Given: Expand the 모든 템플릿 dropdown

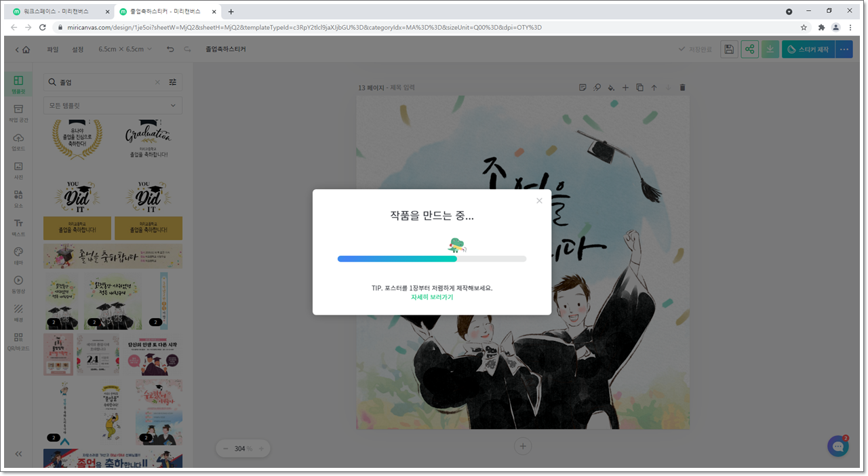Looking at the screenshot, I should click(113, 106).
